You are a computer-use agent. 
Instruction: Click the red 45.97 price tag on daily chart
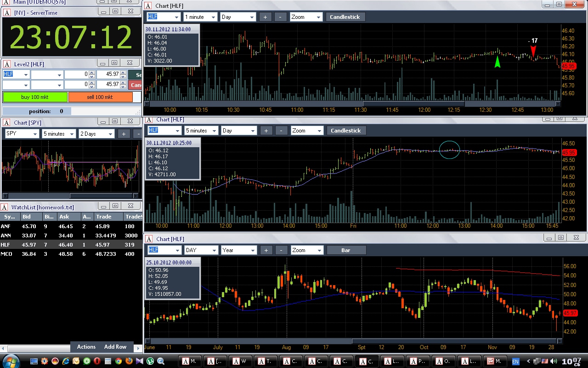coord(570,313)
